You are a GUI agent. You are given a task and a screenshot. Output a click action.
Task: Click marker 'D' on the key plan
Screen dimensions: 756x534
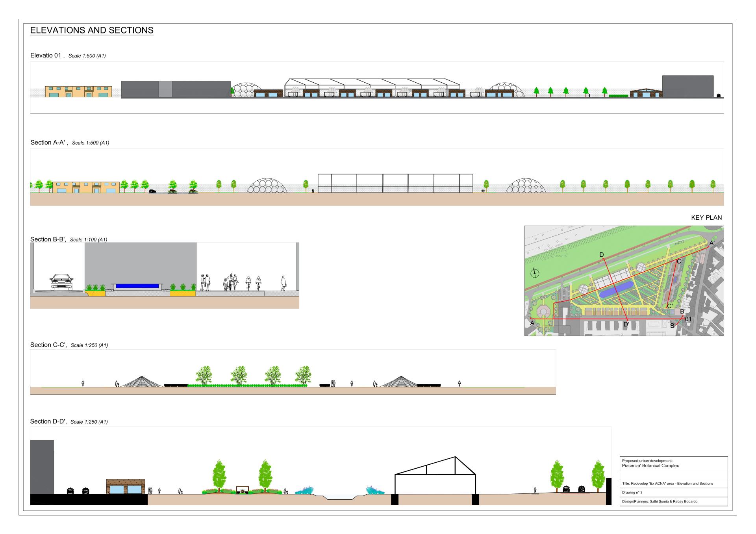[x=601, y=255]
